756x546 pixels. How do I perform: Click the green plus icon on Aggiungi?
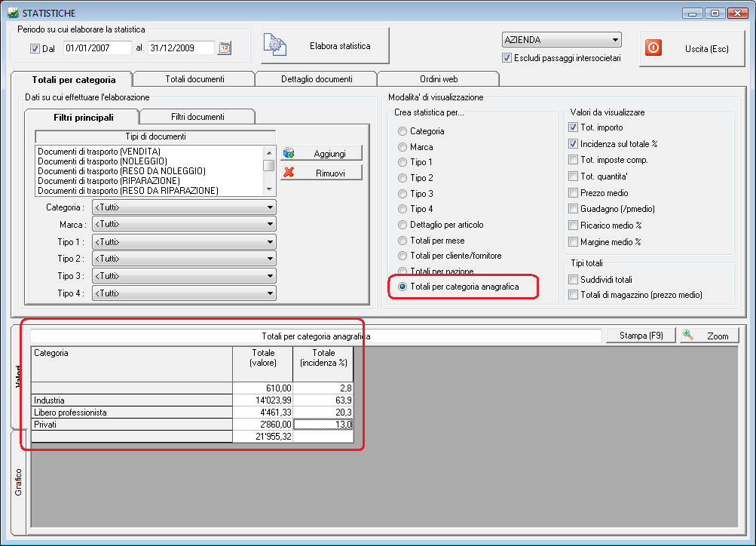[289, 153]
